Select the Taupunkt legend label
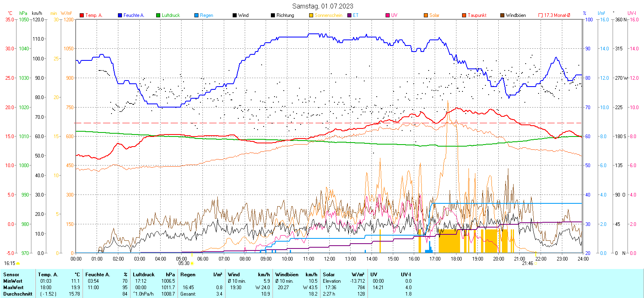This screenshot has height=298, width=644. click(x=477, y=15)
